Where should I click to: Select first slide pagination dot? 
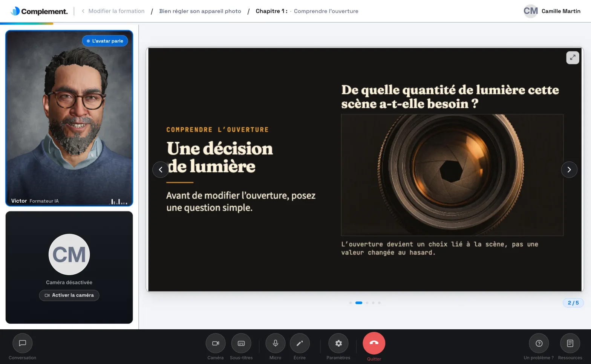point(351,303)
